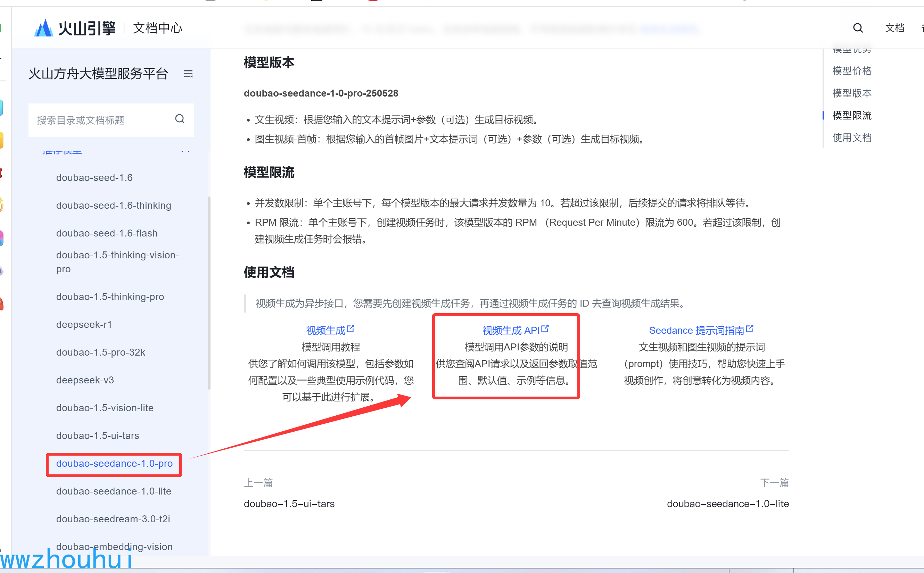Image resolution: width=924 pixels, height=573 pixels.
Task: Select deepseek-v3 in the sidebar
Action: 85,380
